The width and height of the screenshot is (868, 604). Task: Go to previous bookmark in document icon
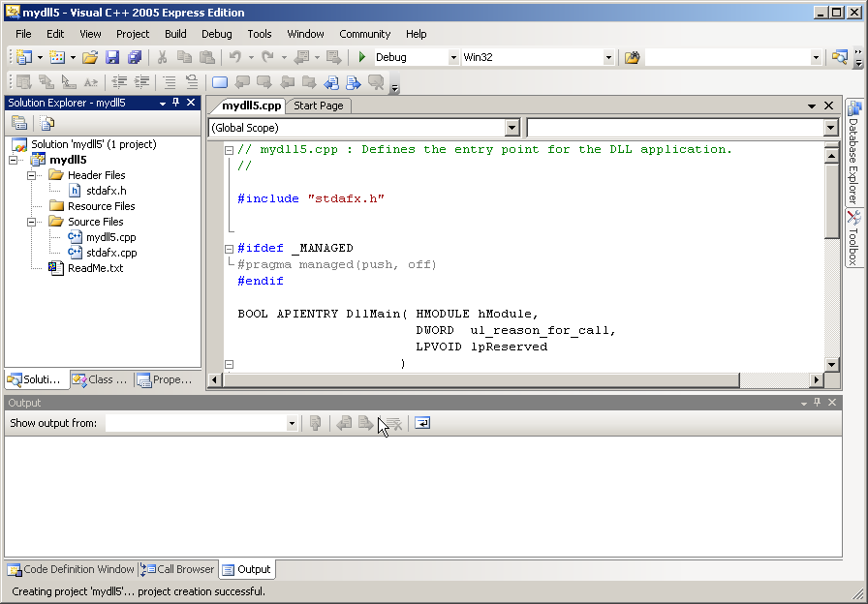pyautogui.click(x=331, y=82)
